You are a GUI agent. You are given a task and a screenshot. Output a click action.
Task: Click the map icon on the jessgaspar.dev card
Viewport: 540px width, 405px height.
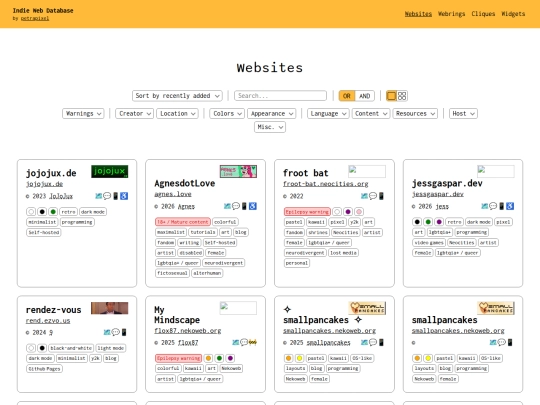pyautogui.click(x=485, y=206)
